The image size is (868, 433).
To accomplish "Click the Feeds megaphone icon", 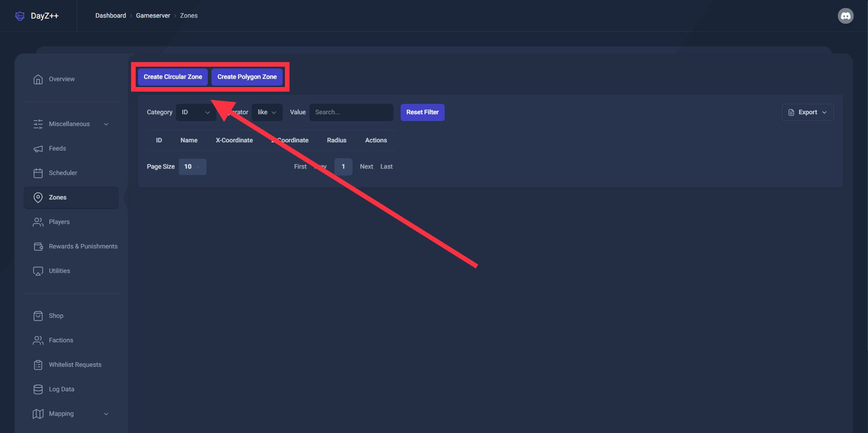I will (x=38, y=149).
